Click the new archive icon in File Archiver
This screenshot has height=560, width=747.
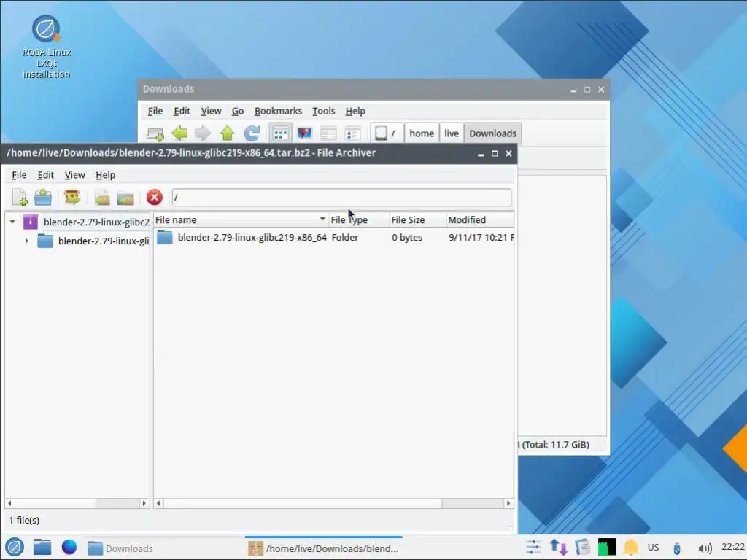tap(20, 197)
